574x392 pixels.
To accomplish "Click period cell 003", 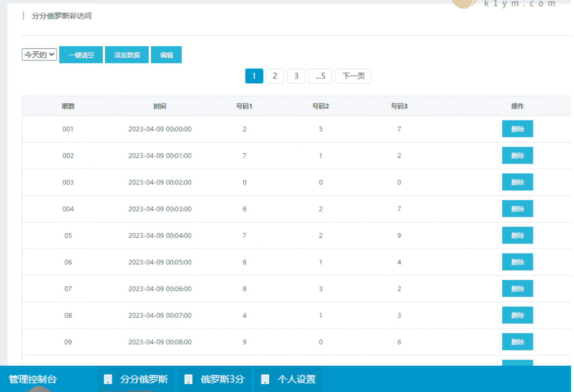I will pos(68,182).
